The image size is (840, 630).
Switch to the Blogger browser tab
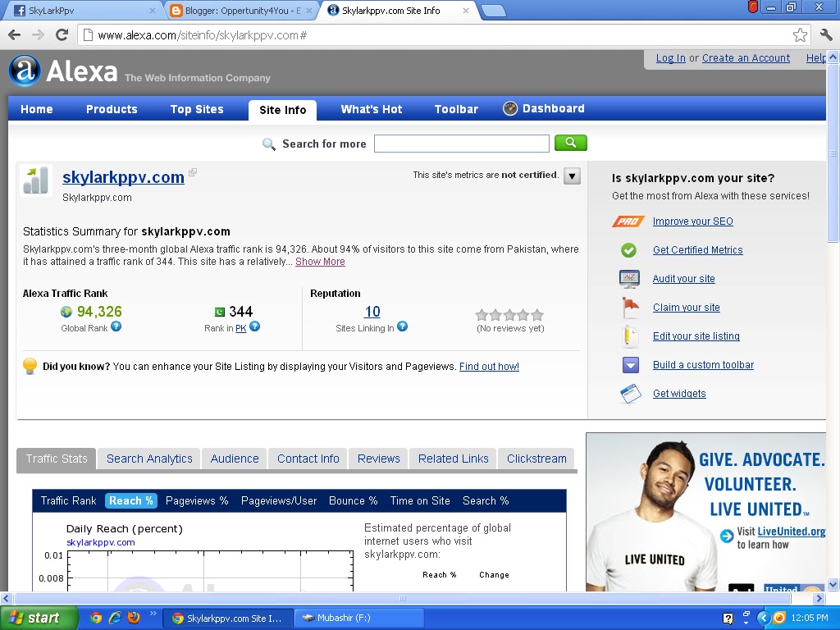(240, 10)
